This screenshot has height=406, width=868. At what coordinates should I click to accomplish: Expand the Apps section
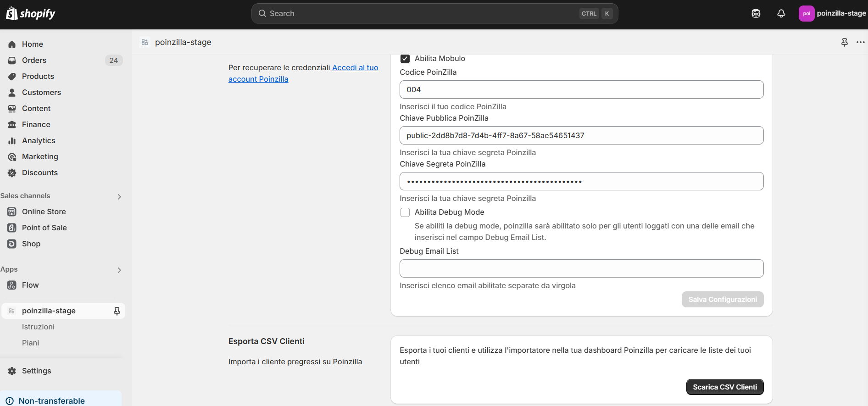119,270
